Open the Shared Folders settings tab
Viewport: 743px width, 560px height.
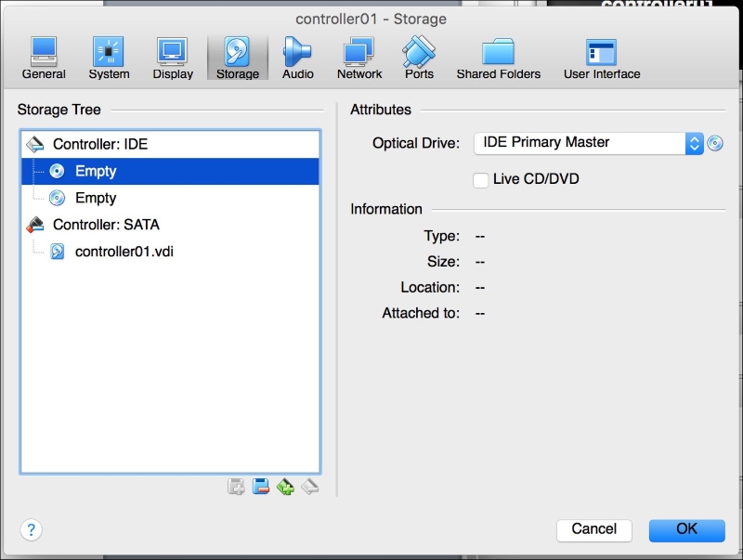(x=498, y=58)
